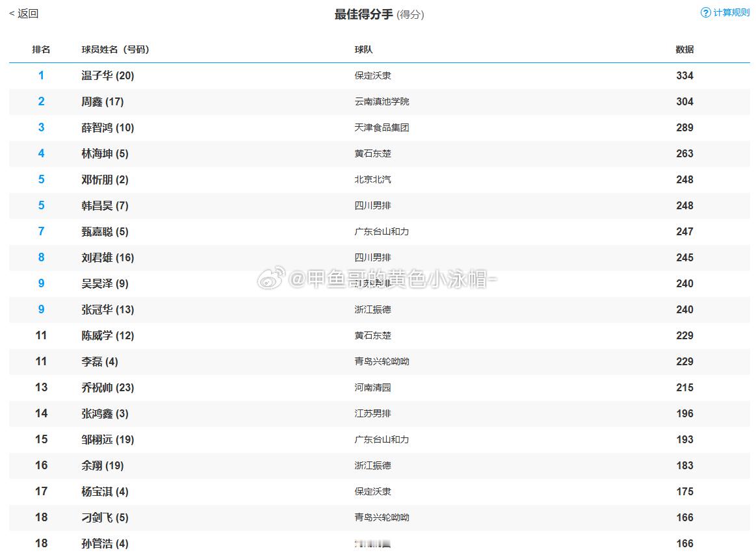The width and height of the screenshot is (756, 555).
Task: Click the 球员姓名 (号码) column header
Action: (115, 49)
